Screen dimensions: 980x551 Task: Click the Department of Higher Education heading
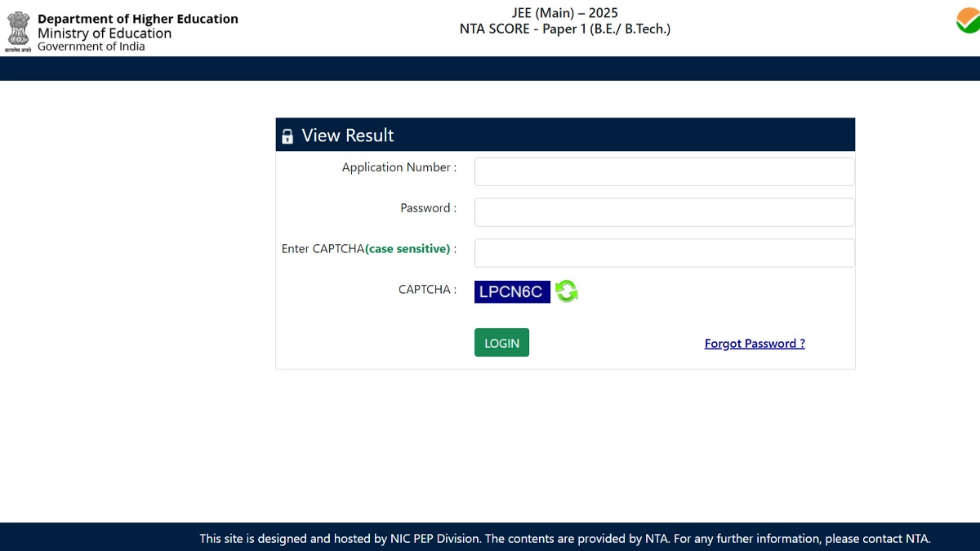pyautogui.click(x=138, y=19)
